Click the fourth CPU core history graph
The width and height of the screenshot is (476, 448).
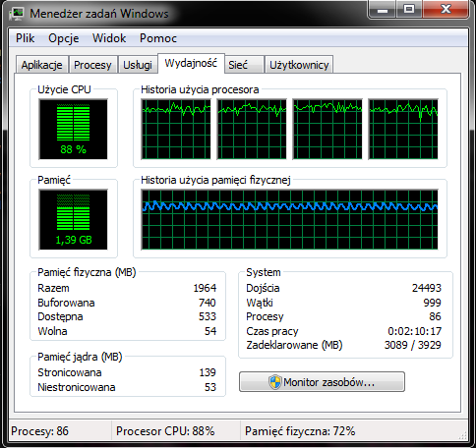pos(403,130)
